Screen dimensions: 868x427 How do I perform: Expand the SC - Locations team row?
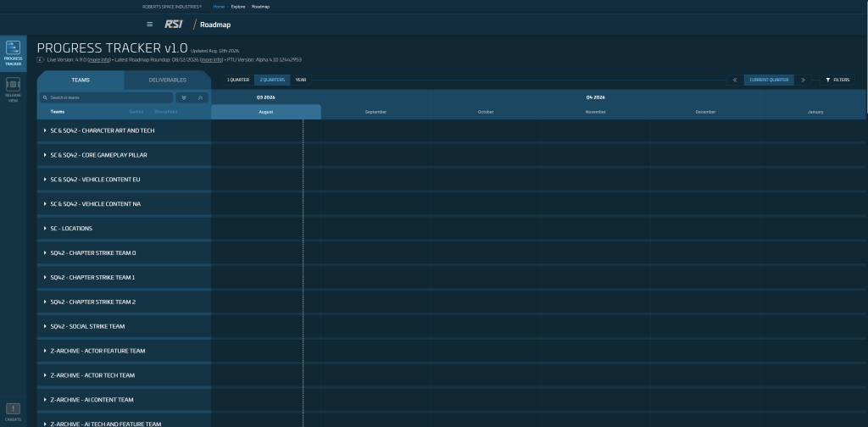[x=124, y=229]
